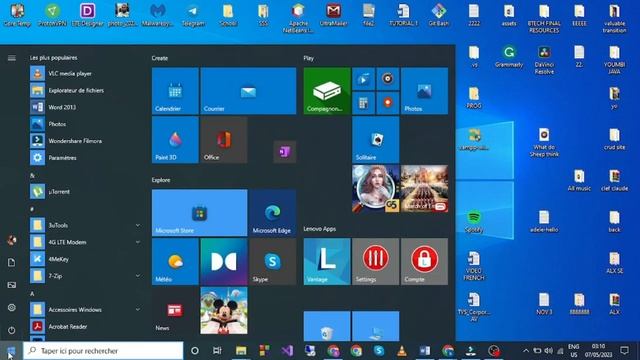This screenshot has height=360, width=640.
Task: Select the Grammarly desktop icon
Action: (x=509, y=57)
